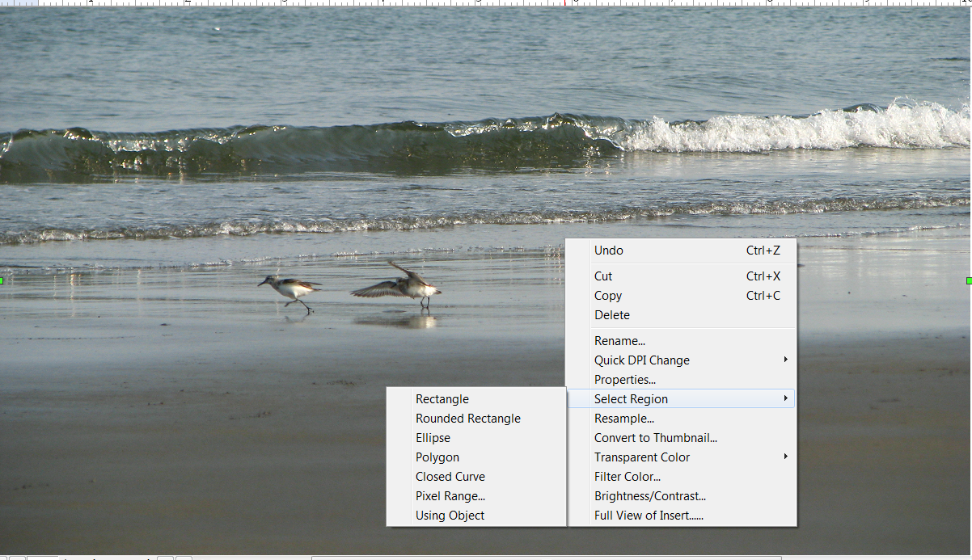Open Brightness/Contrast... settings
Screen dimensions: 972x560
click(681, 496)
